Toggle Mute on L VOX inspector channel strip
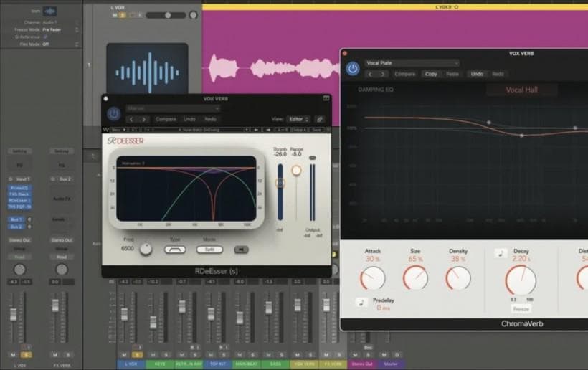 (13, 355)
